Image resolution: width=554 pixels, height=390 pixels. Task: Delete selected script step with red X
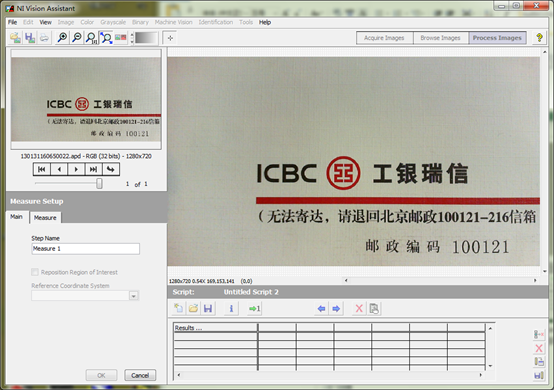359,308
